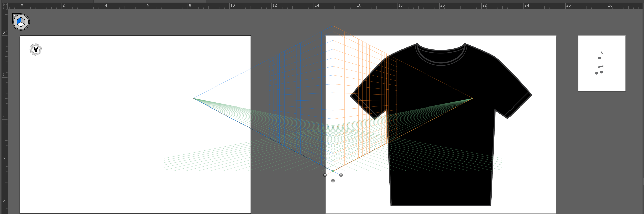Select the white horizontal plane on widget cube

point(21,25)
